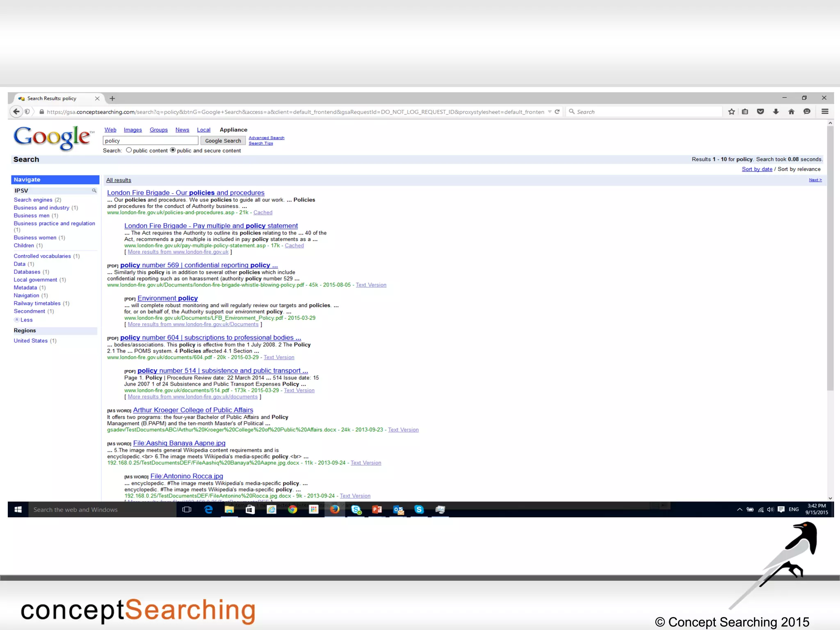Open the Web search tab link
The height and width of the screenshot is (630, 840).
pyautogui.click(x=110, y=130)
